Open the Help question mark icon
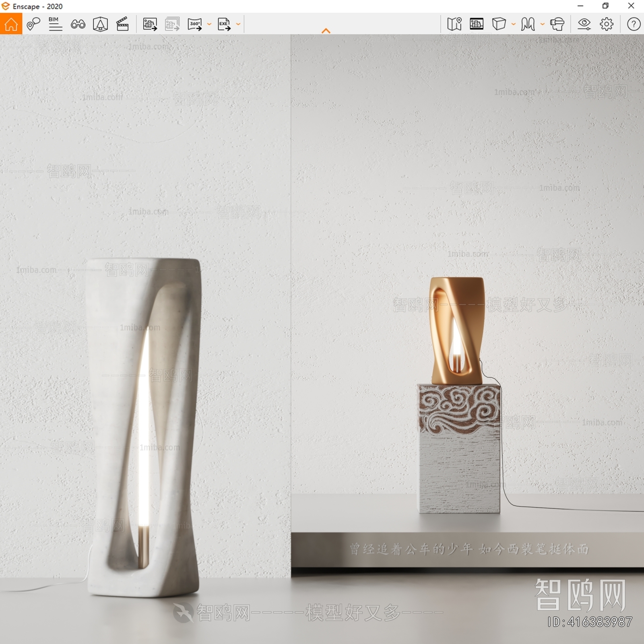This screenshot has width=644, height=644. pyautogui.click(x=634, y=24)
